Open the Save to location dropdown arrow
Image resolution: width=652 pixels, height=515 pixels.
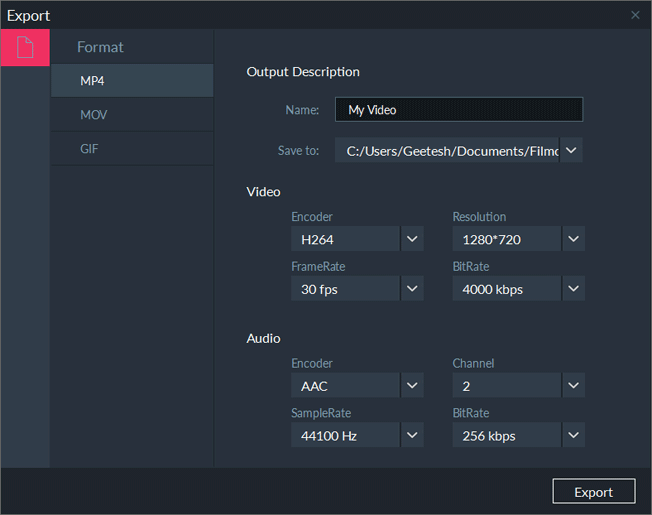coord(571,150)
